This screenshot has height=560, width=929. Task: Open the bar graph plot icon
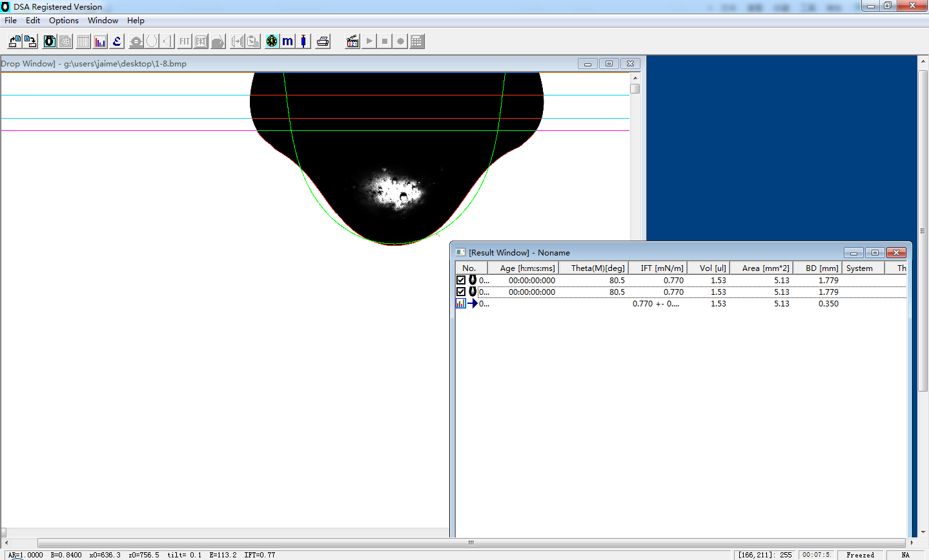pyautogui.click(x=99, y=41)
